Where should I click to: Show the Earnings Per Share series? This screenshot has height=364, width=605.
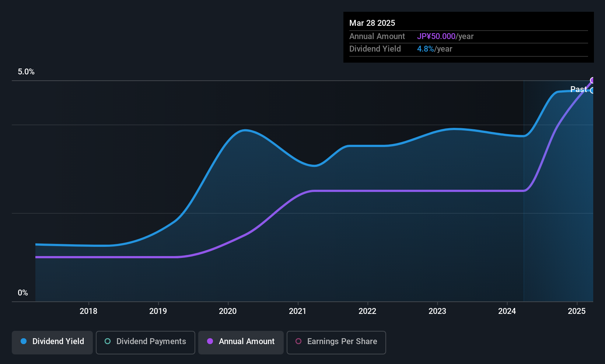coord(336,342)
